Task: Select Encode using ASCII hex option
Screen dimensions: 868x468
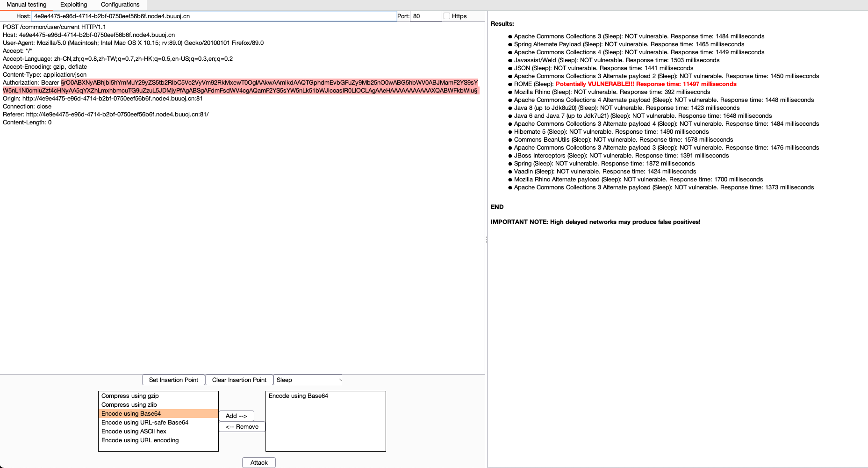Action: tap(158, 432)
